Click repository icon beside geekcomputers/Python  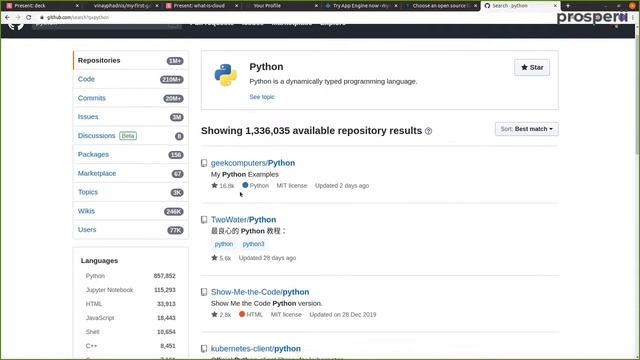pyautogui.click(x=204, y=163)
